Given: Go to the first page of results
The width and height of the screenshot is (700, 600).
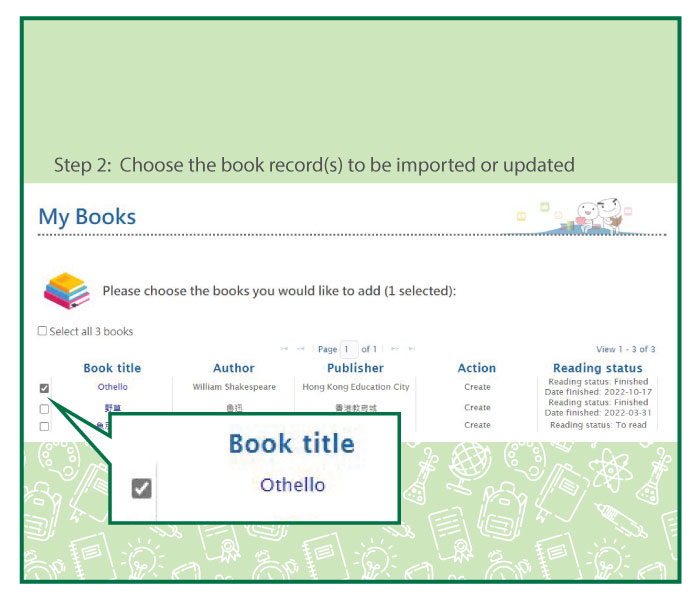Looking at the screenshot, I should 284,349.
